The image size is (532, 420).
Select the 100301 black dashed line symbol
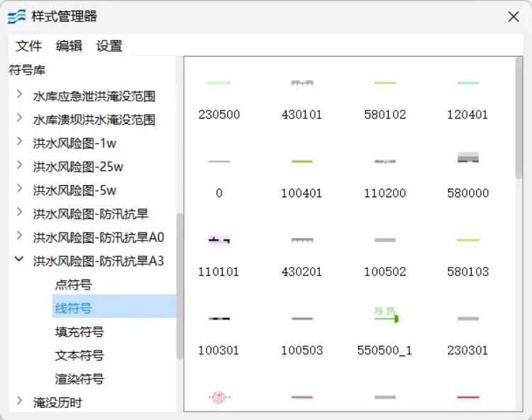[x=218, y=319]
